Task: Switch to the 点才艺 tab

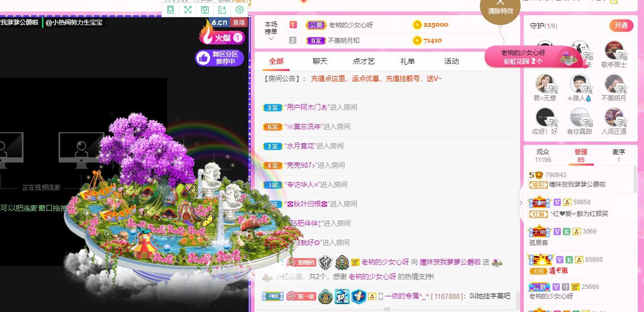Action: (364, 61)
